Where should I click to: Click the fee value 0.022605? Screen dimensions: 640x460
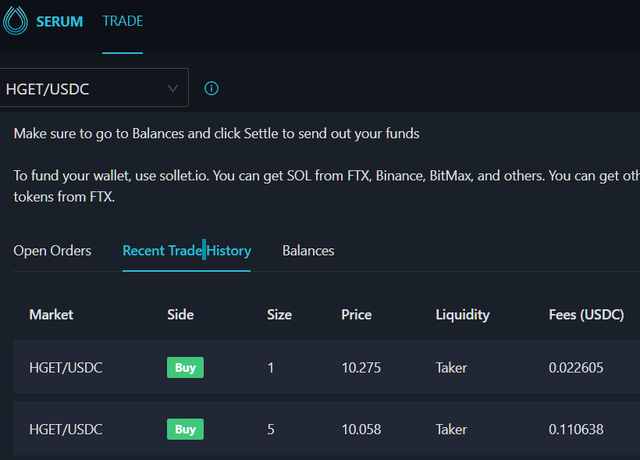(576, 368)
